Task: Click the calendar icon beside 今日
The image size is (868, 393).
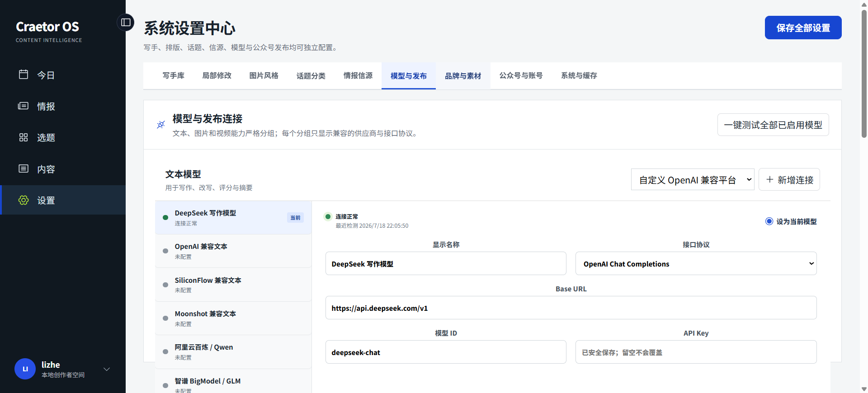Action: point(24,75)
